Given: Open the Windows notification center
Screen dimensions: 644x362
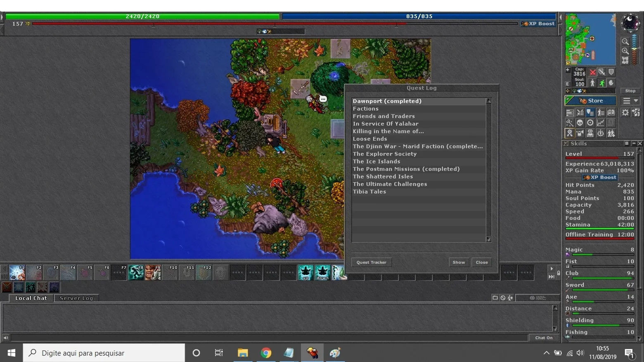Looking at the screenshot, I should (x=630, y=353).
